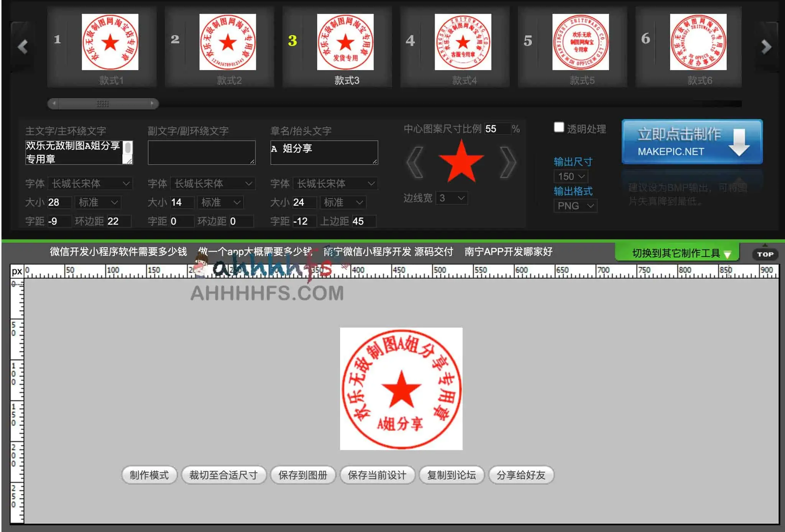The width and height of the screenshot is (785, 532).
Task: Click the 中心图案尺寸比例 percentage field showing 55
Action: [498, 129]
